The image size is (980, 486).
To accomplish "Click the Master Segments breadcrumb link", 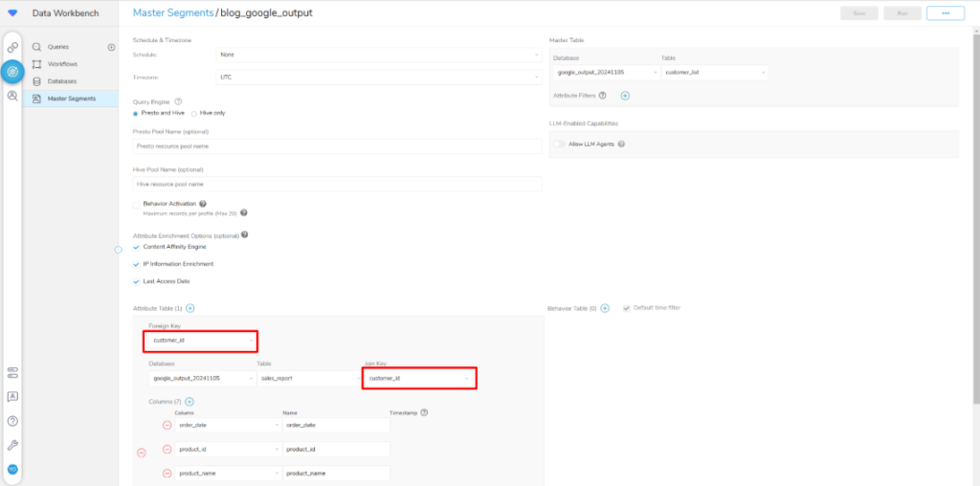I will (x=172, y=12).
